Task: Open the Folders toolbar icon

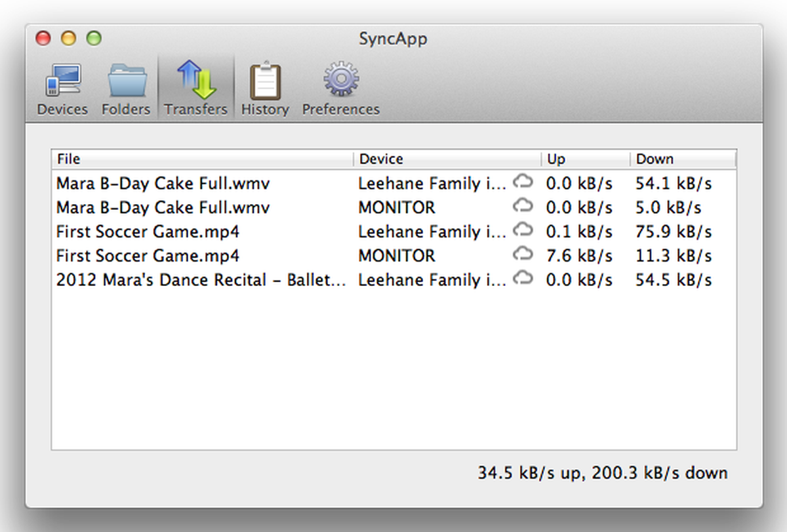Action: pyautogui.click(x=125, y=81)
